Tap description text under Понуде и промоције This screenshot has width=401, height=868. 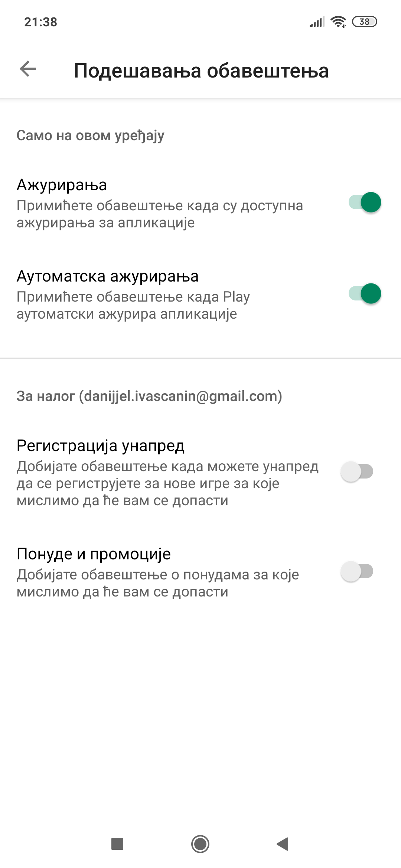point(158,583)
